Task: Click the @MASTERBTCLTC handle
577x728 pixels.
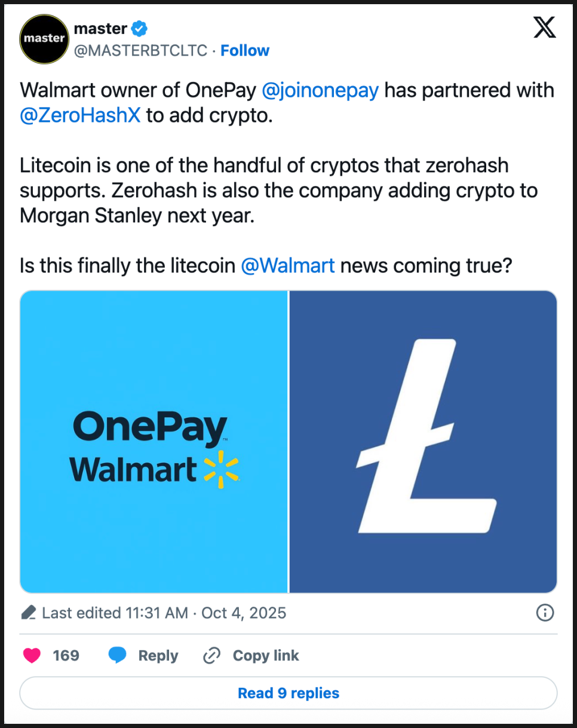Action: pos(140,51)
